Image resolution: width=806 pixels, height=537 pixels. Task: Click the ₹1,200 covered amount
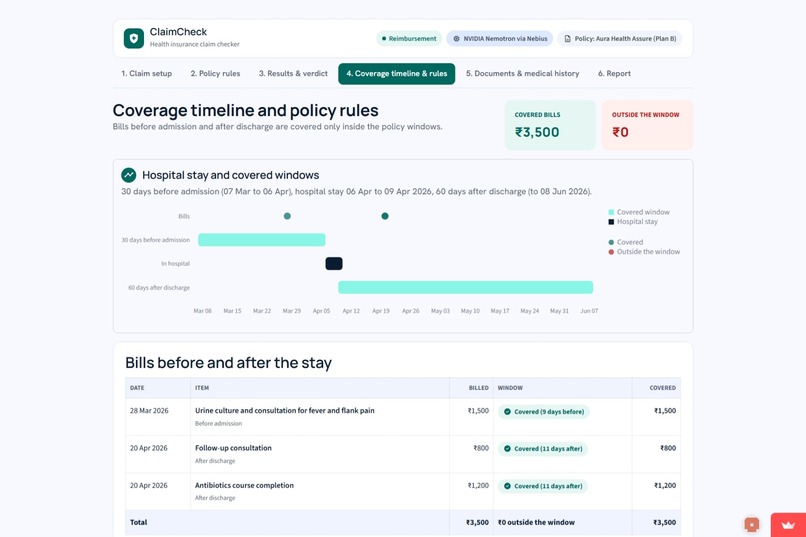(x=665, y=485)
